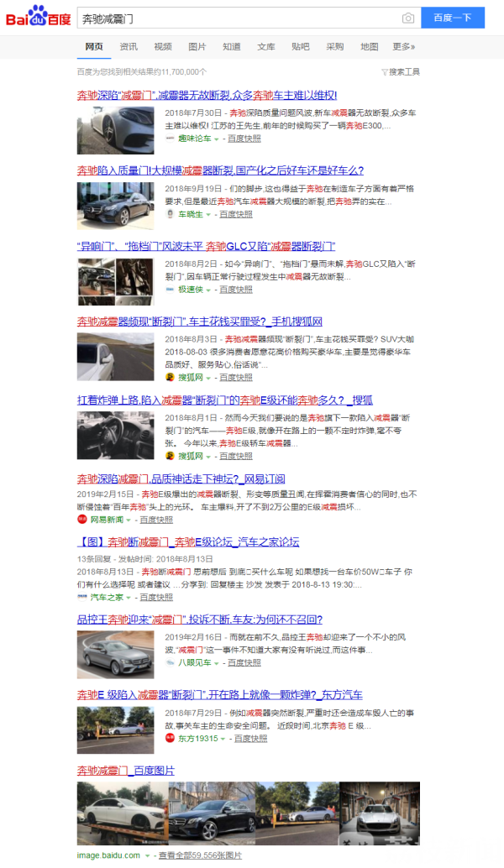This screenshot has width=504, height=868.
Task: Click 车晓生 source avatar icon
Action: tap(170, 214)
